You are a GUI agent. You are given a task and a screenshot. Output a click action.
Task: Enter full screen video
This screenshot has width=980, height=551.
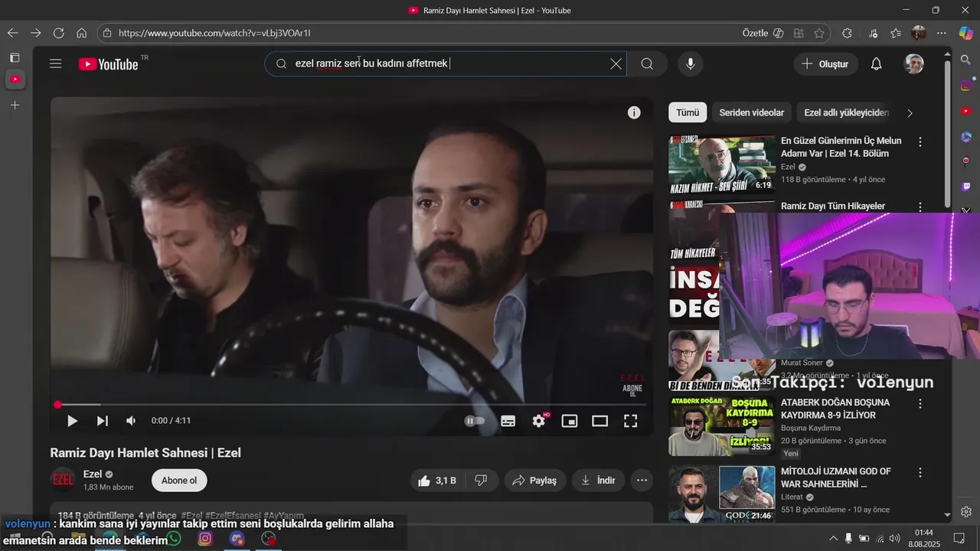630,421
